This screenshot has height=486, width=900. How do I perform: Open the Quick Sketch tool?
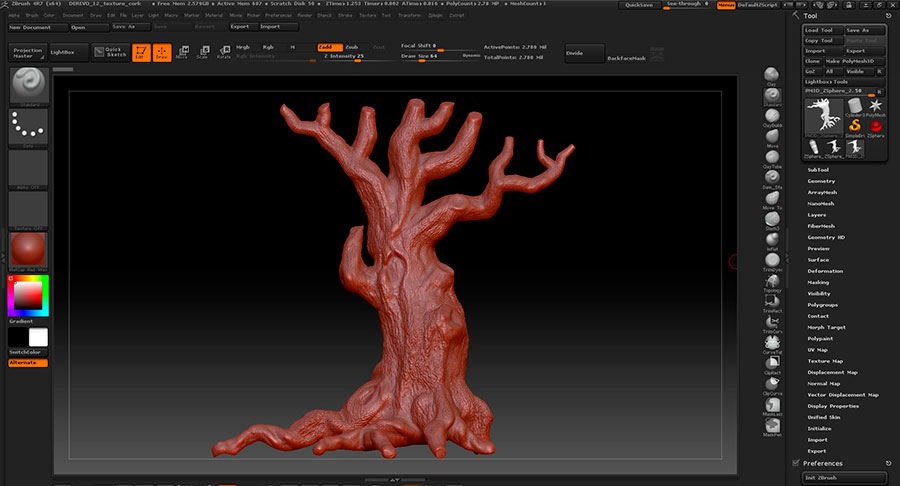point(111,52)
